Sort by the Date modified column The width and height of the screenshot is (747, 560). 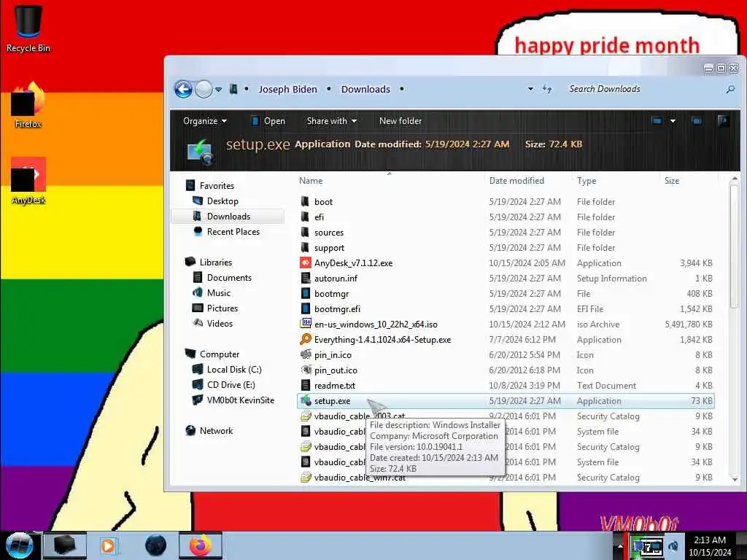(516, 181)
